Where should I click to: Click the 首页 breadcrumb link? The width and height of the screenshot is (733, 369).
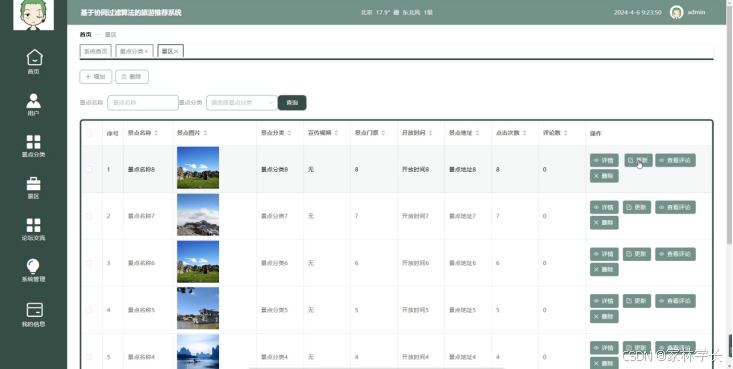[86, 35]
